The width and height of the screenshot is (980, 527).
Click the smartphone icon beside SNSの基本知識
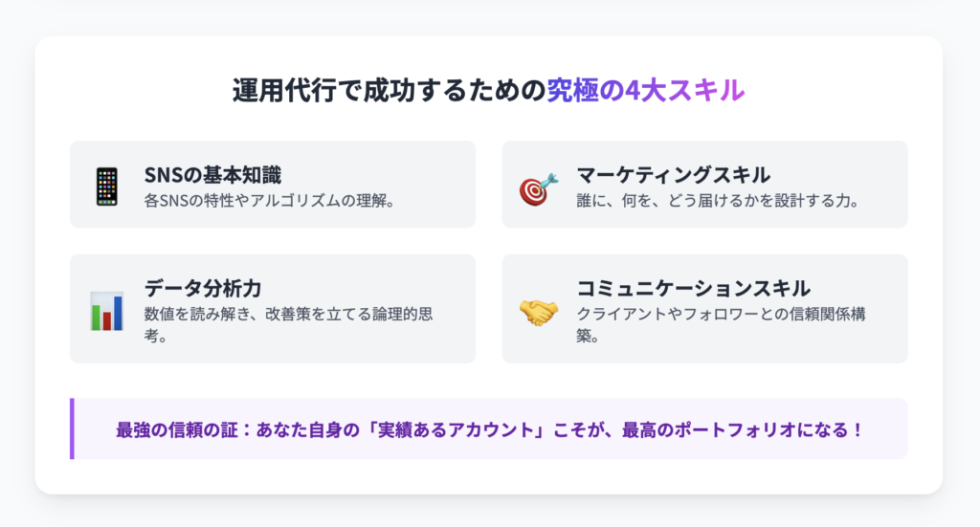(x=107, y=187)
